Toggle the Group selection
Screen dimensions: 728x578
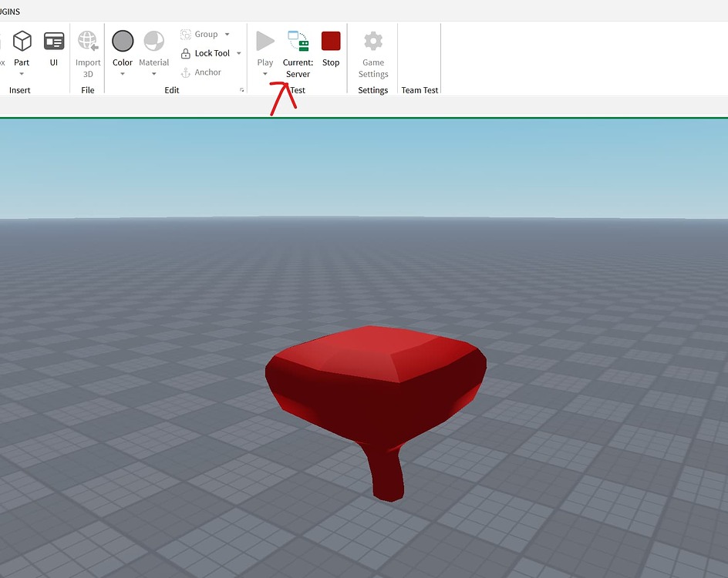click(x=202, y=34)
